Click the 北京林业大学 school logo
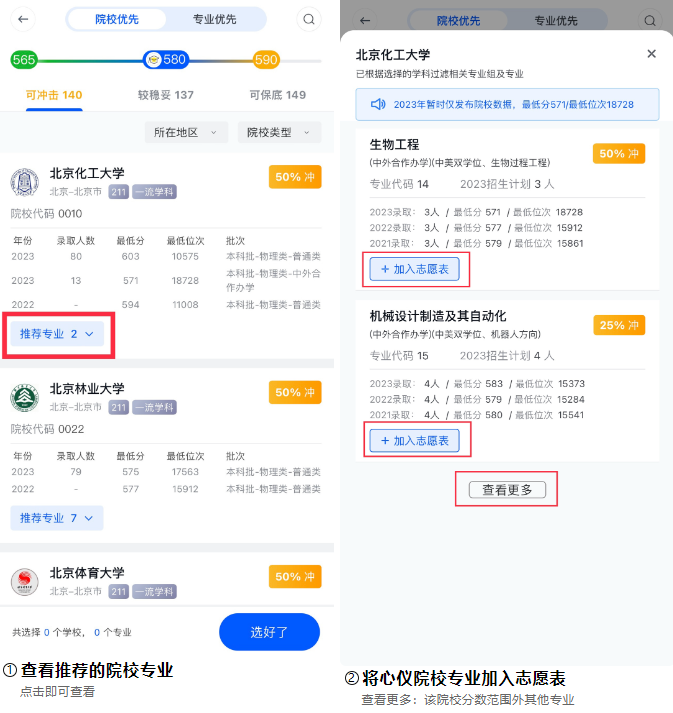 tap(25, 398)
